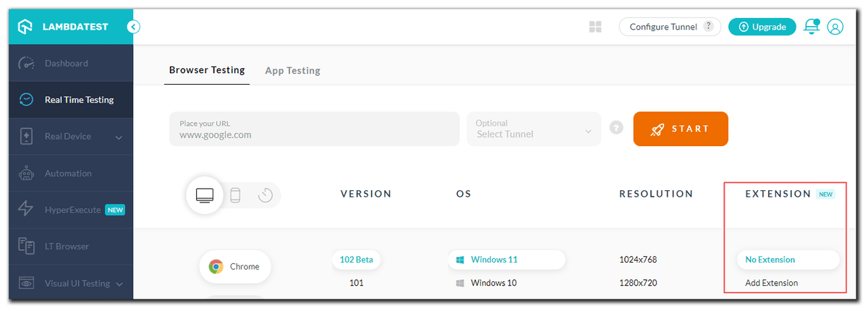Open the apps grid icon

click(x=595, y=27)
